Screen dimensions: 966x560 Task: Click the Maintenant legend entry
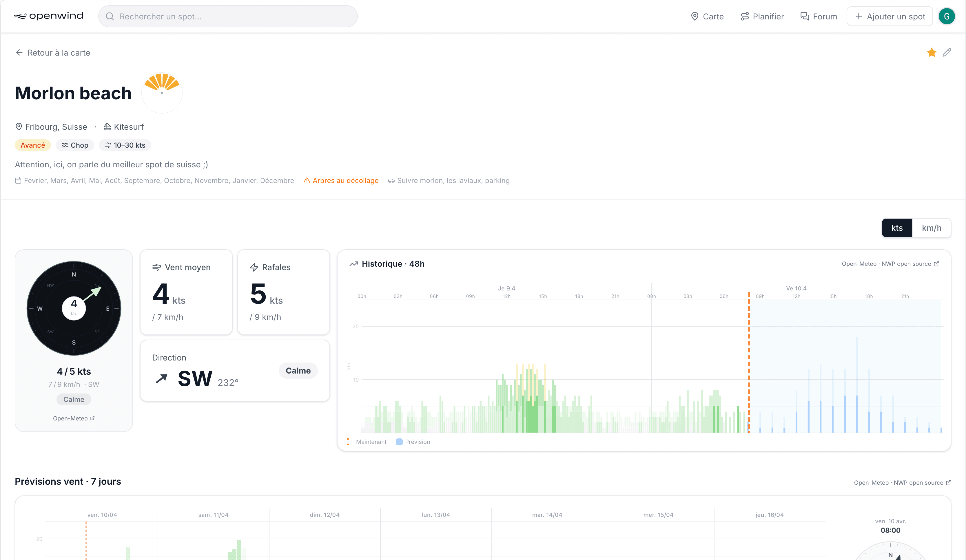pos(367,442)
